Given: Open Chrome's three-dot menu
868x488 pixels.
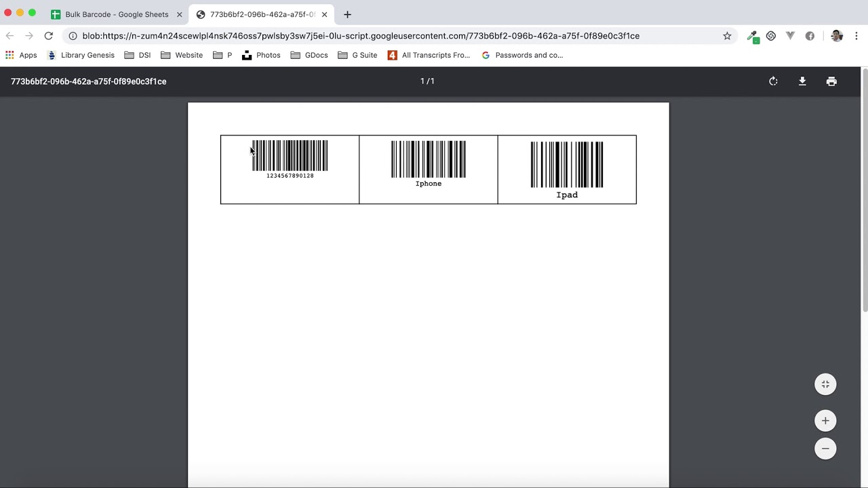Looking at the screenshot, I should [856, 36].
